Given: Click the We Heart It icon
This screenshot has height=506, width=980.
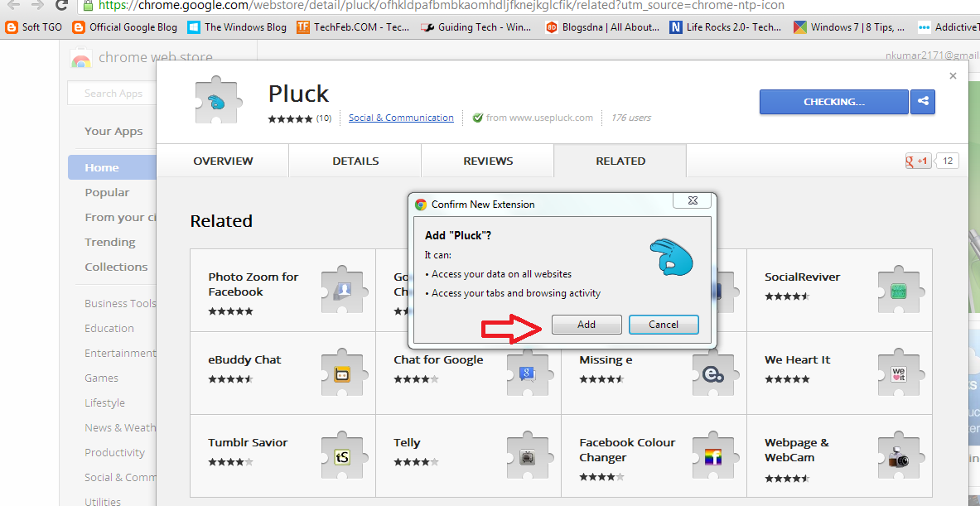Looking at the screenshot, I should pyautogui.click(x=900, y=373).
